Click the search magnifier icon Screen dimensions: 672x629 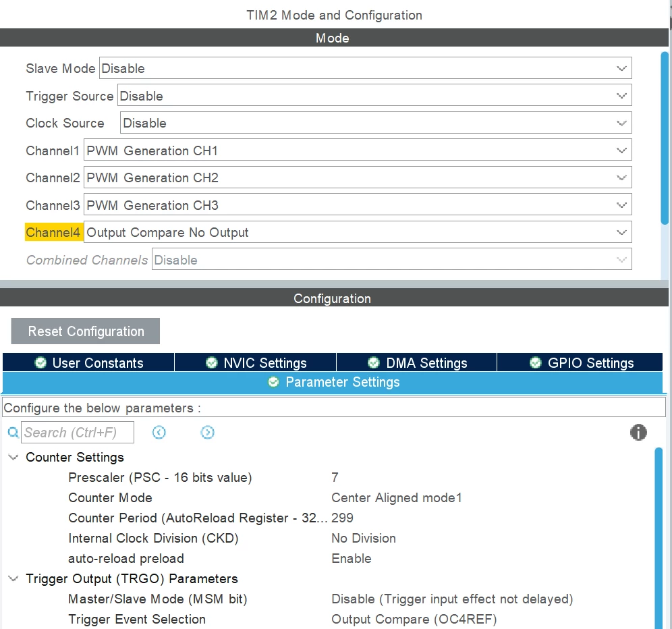point(13,432)
